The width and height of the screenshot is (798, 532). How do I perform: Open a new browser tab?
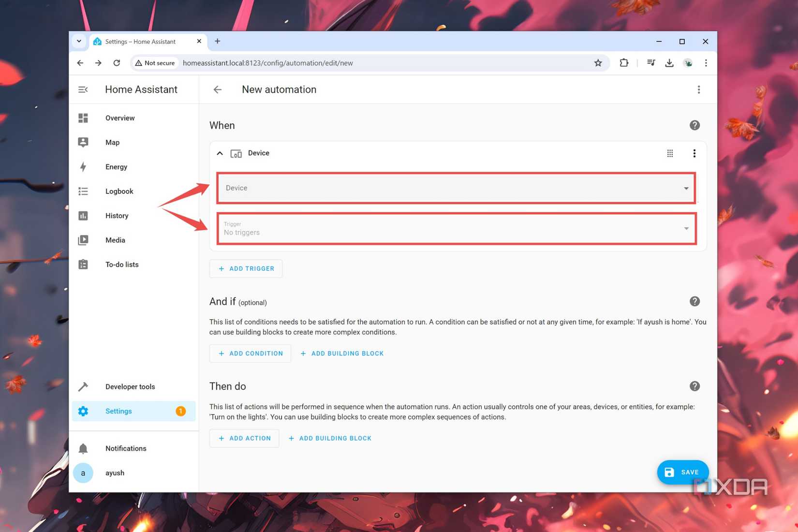click(218, 42)
